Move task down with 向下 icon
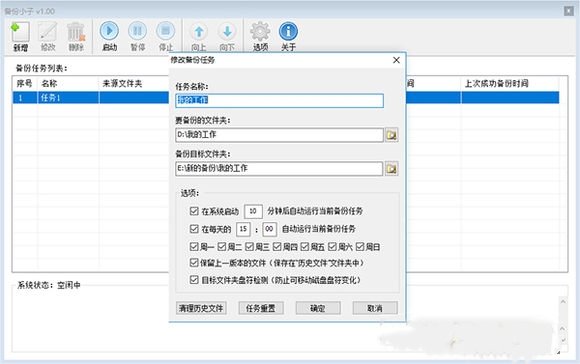 (x=227, y=36)
